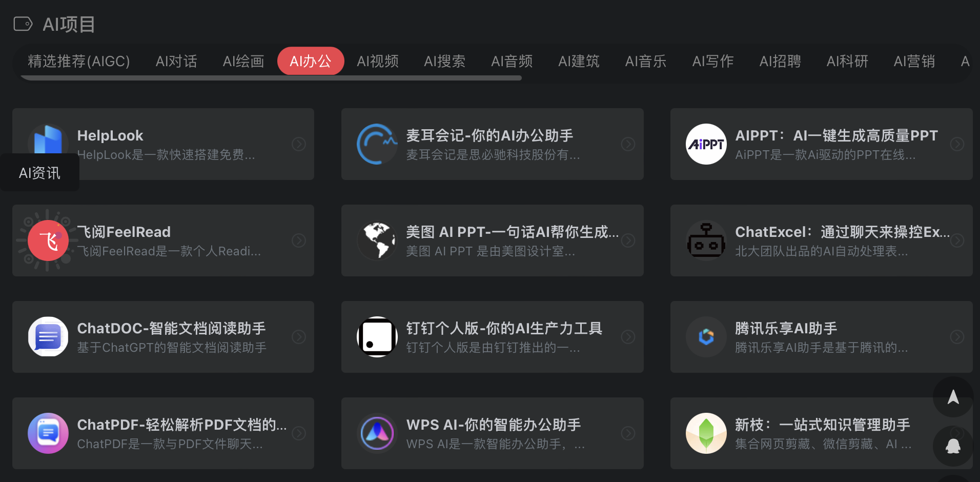980x482 pixels.
Task: Click the WPS AI logo icon
Action: [x=377, y=433]
